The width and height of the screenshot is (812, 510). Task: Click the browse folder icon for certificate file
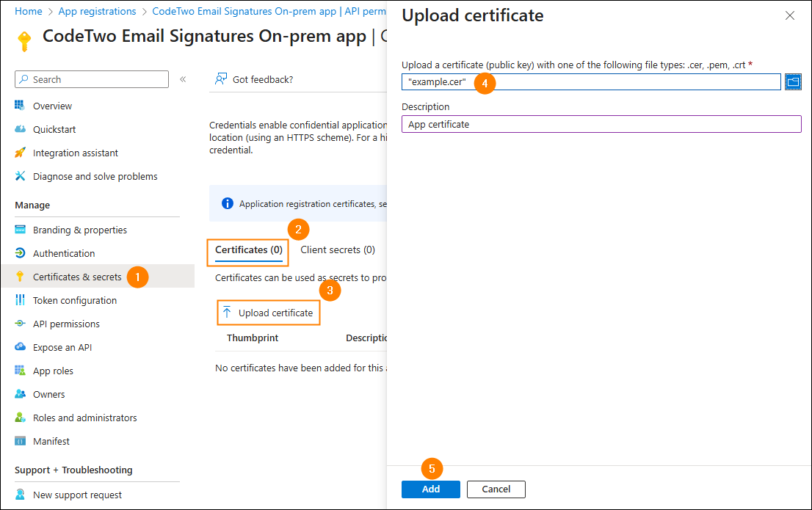tap(793, 81)
